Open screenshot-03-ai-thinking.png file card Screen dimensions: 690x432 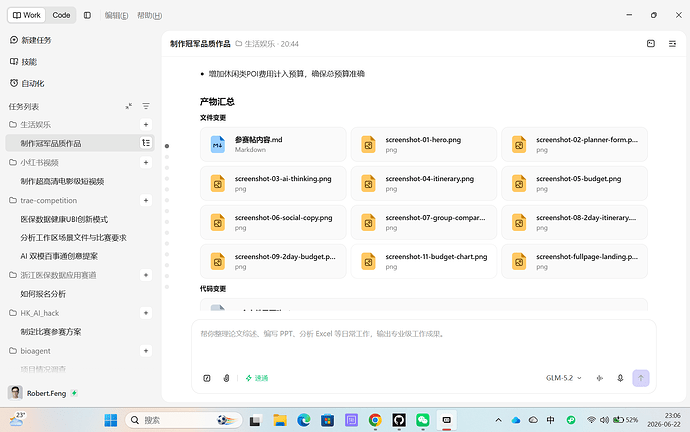point(273,183)
